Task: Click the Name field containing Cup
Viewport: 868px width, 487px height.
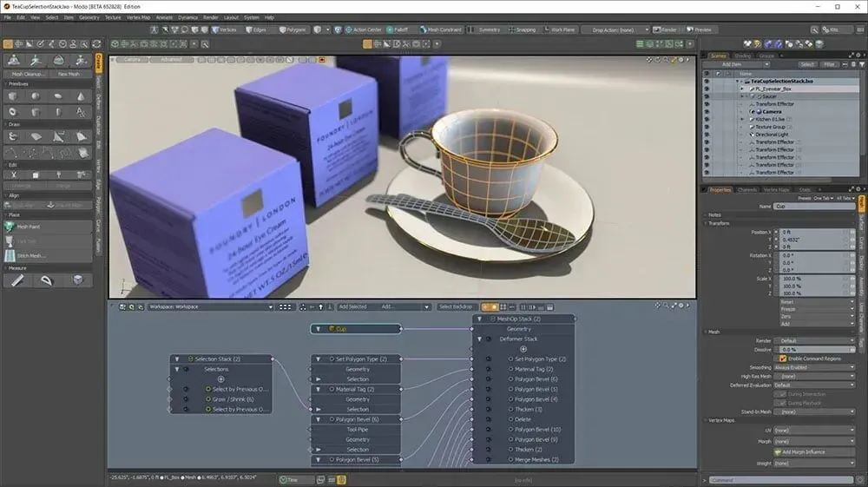Action: pos(814,206)
